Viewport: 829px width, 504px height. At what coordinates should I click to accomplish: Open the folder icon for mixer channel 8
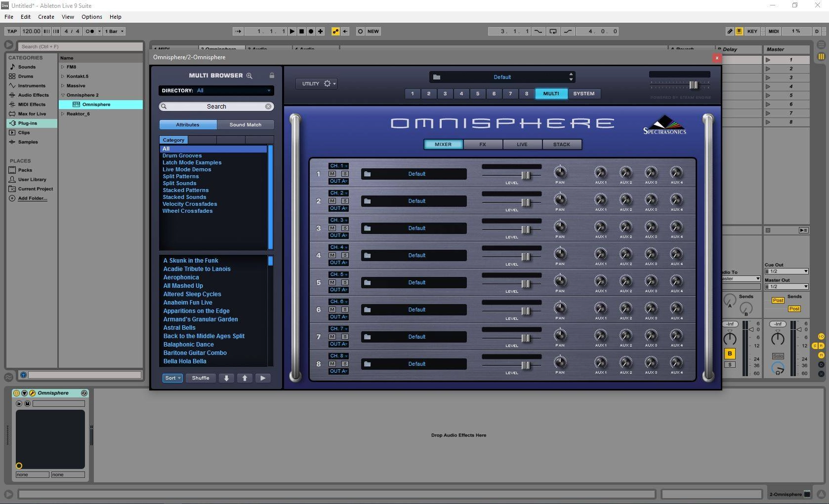[x=367, y=364]
